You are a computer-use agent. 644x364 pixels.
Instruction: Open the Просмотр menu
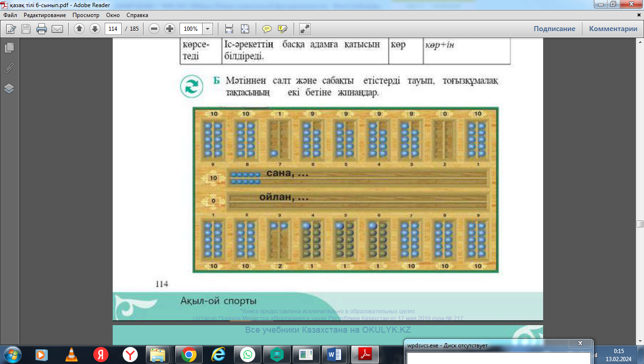click(x=86, y=15)
